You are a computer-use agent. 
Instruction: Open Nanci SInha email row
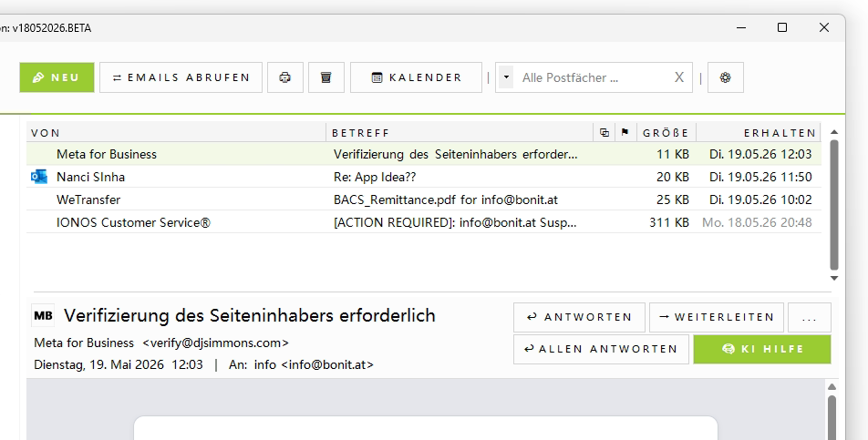[x=424, y=177]
